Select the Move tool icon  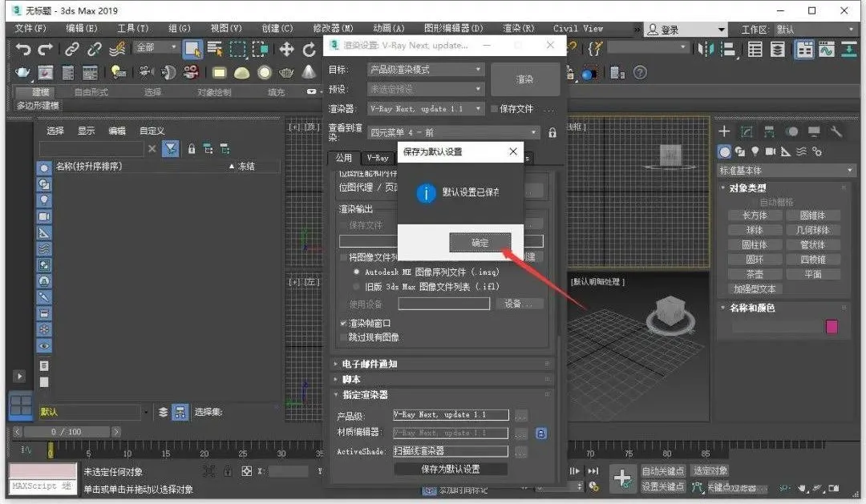tap(286, 49)
